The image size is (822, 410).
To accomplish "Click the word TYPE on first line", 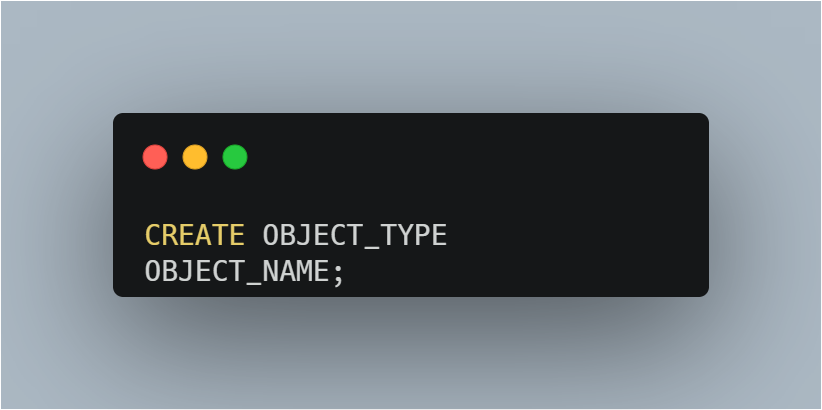I will (x=414, y=236).
